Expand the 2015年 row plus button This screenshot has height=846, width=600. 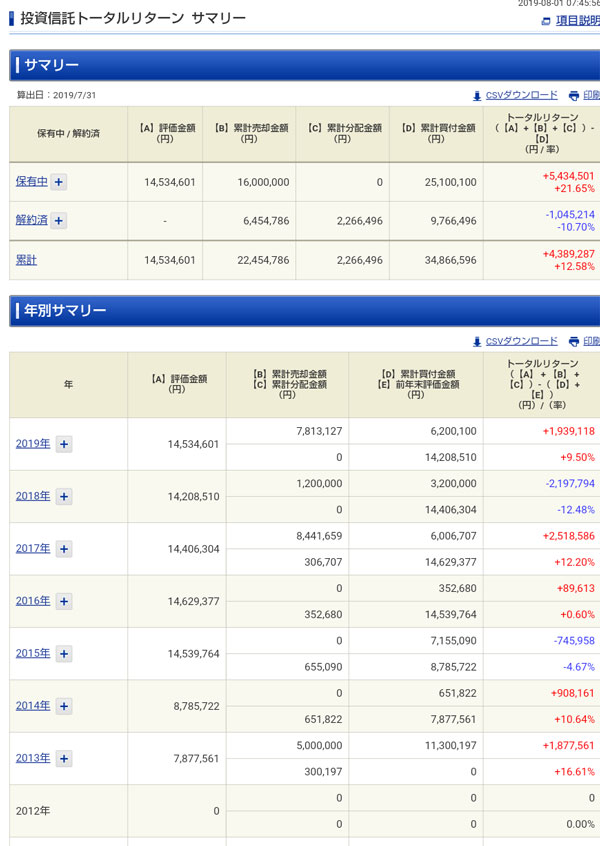tap(63, 654)
